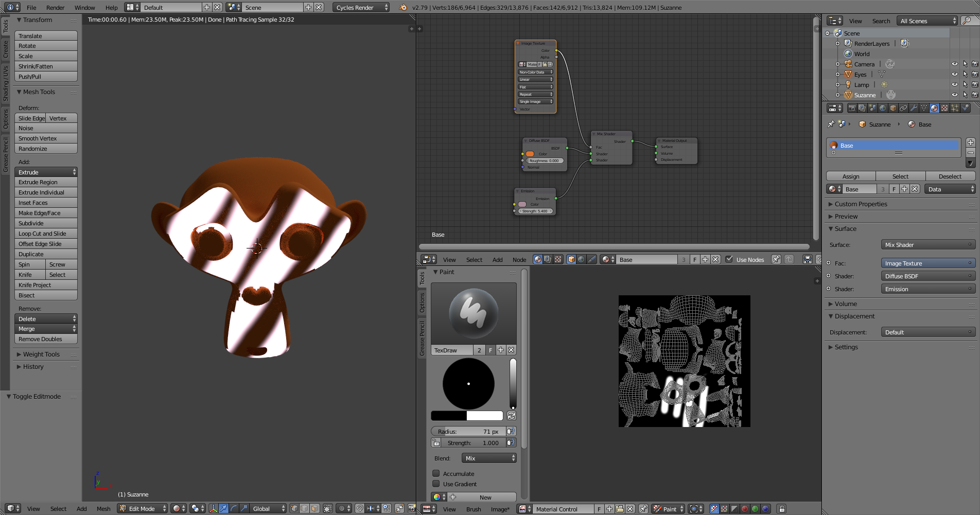Click the Assign material button
This screenshot has height=515, width=980.
coord(851,176)
